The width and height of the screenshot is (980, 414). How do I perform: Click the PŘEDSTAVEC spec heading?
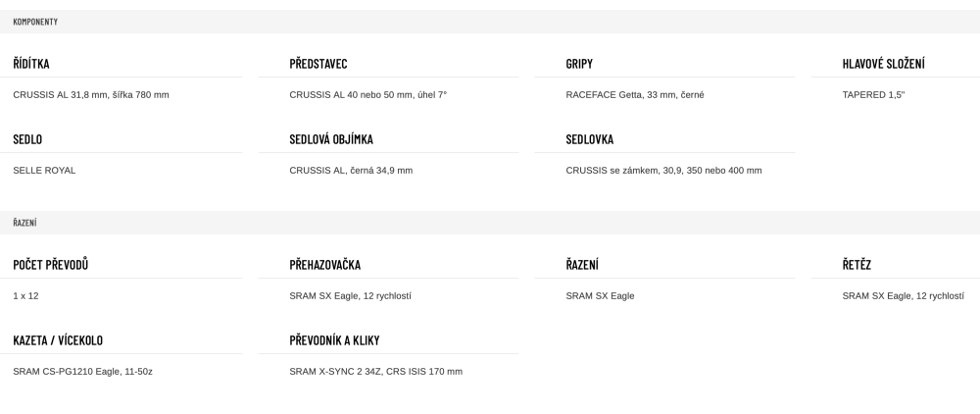(x=318, y=64)
